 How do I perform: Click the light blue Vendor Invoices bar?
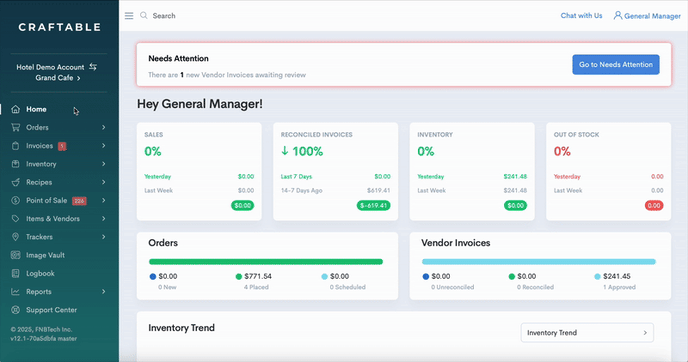(x=539, y=262)
